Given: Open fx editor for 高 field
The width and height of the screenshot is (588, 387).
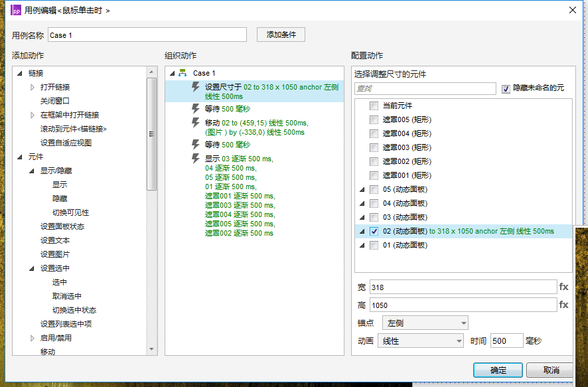Looking at the screenshot, I should (x=563, y=305).
